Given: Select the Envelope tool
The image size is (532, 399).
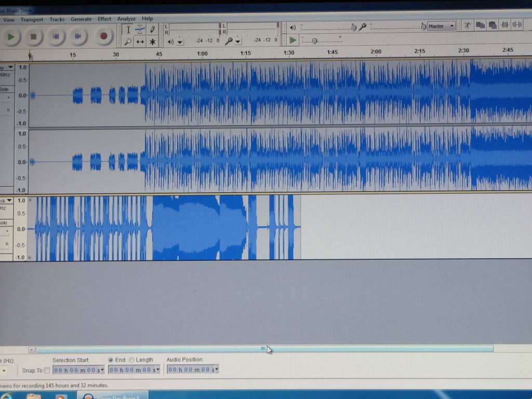Looking at the screenshot, I should (x=140, y=30).
